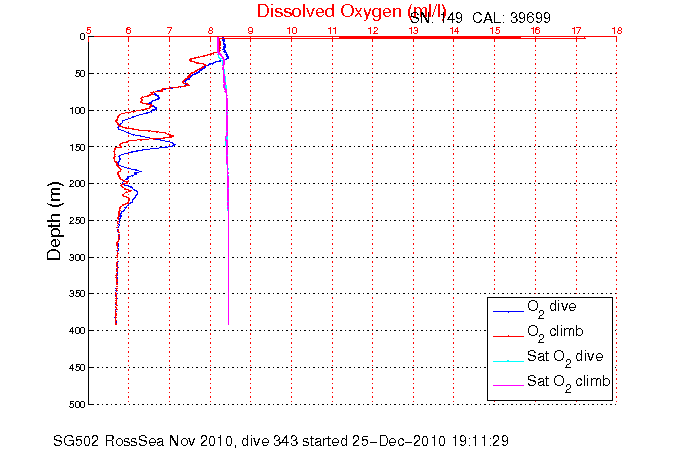The width and height of the screenshot is (681, 454).
Task: Click the 'SN: 149 CAL: 39699' label
Action: point(480,18)
